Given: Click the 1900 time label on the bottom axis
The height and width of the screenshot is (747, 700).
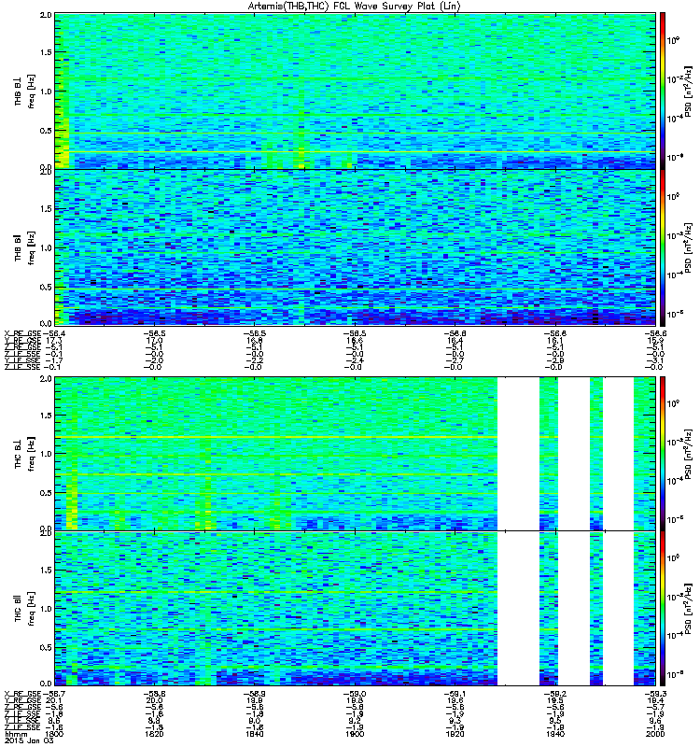Looking at the screenshot, I should tap(355, 734).
